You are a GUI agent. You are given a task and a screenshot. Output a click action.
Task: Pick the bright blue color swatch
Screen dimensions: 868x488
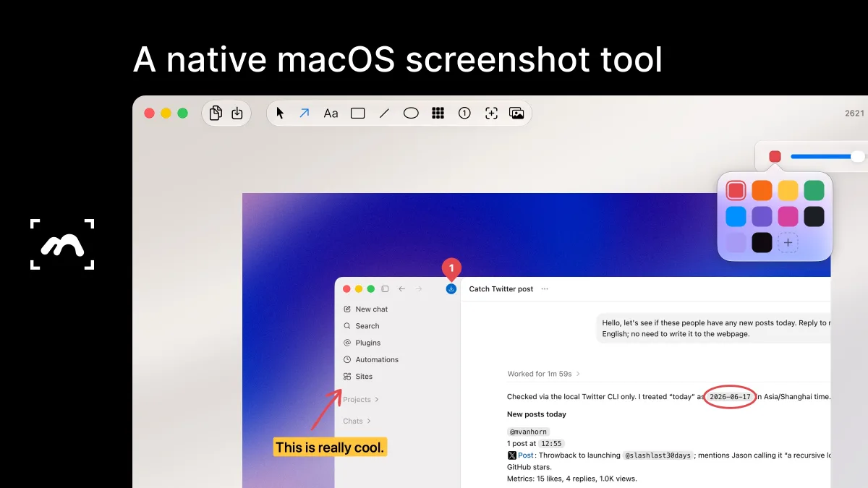pos(736,216)
